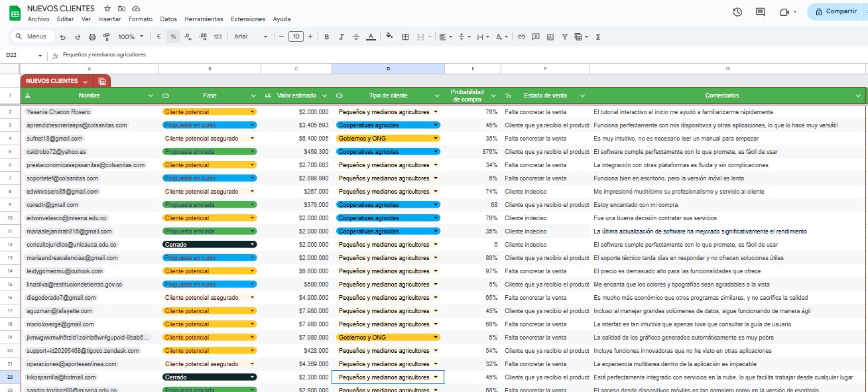The width and height of the screenshot is (868, 392).
Task: Open the Datos menu
Action: click(x=168, y=19)
